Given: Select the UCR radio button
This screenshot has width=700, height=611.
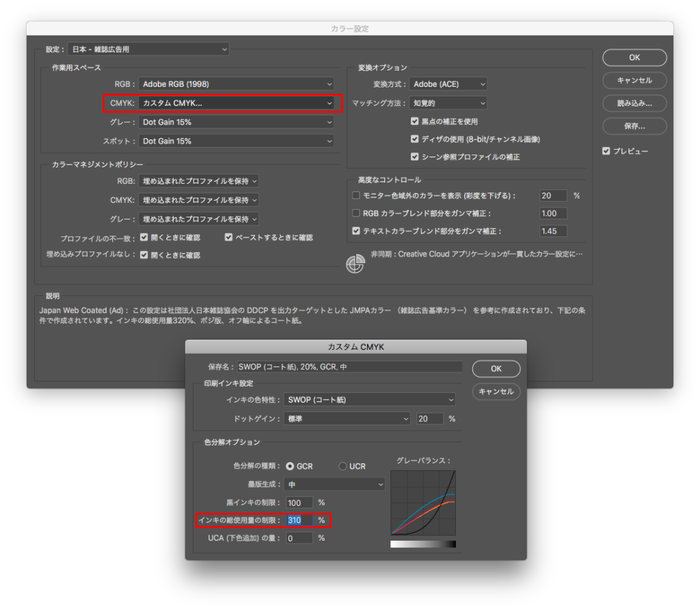Looking at the screenshot, I should coord(342,466).
